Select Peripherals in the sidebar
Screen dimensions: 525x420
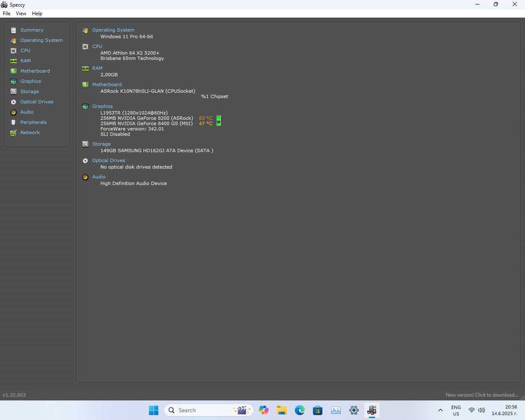pos(34,122)
